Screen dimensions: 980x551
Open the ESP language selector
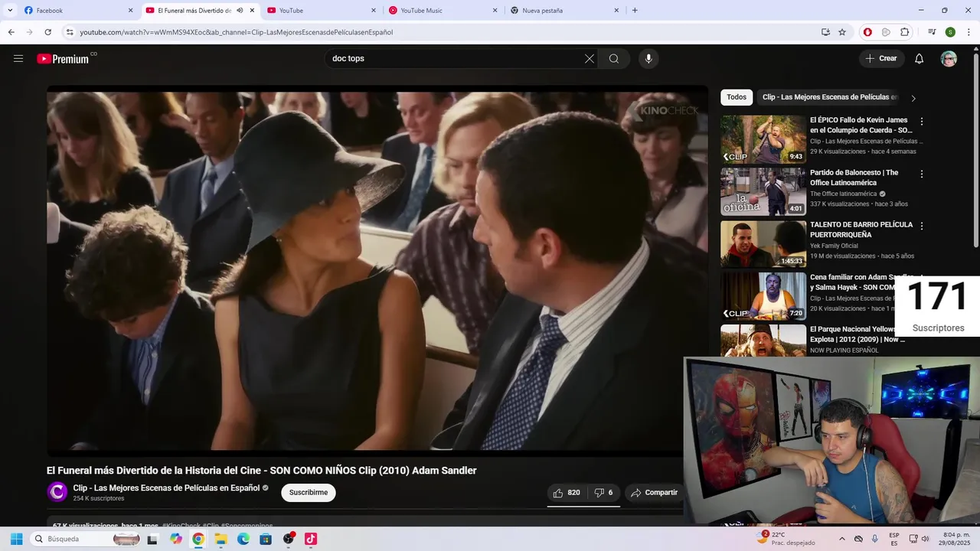[894, 539]
